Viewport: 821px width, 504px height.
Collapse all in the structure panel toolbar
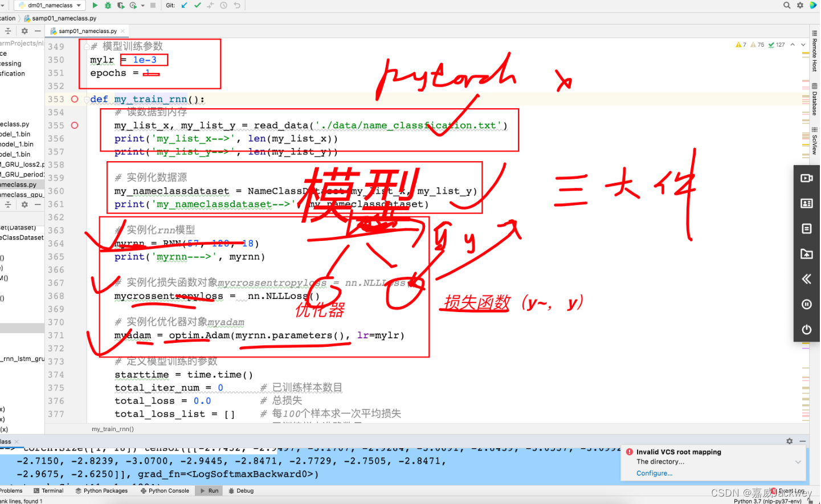coord(8,204)
